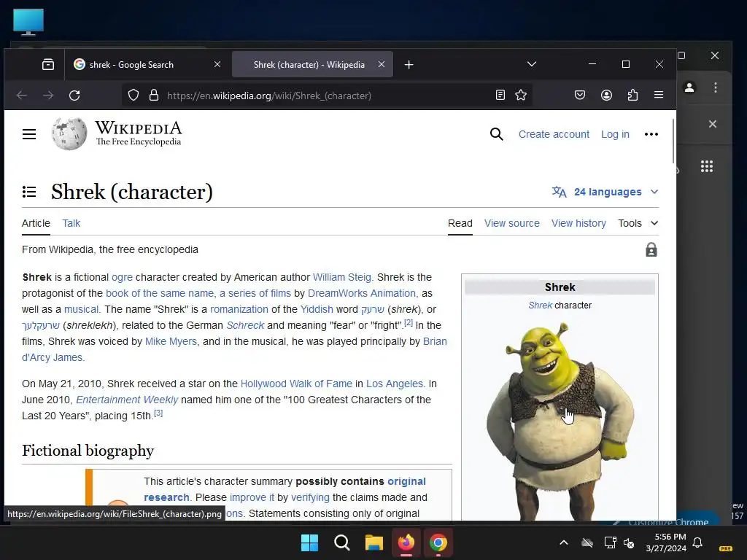Viewport: 747px width, 560px height.
Task: Open View history tab
Action: pyautogui.click(x=578, y=223)
